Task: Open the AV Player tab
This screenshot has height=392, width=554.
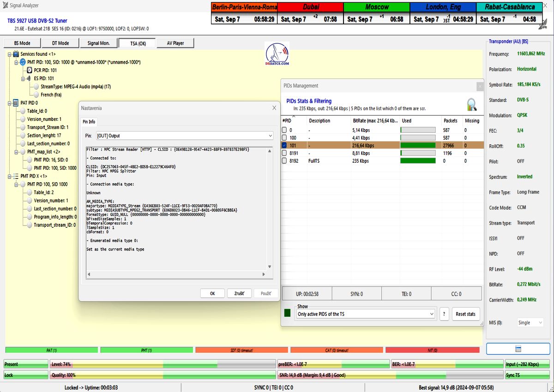Action: [175, 43]
